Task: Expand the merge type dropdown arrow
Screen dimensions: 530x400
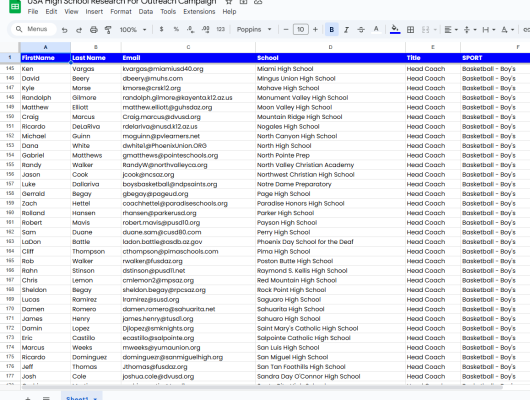Action: pos(435,30)
